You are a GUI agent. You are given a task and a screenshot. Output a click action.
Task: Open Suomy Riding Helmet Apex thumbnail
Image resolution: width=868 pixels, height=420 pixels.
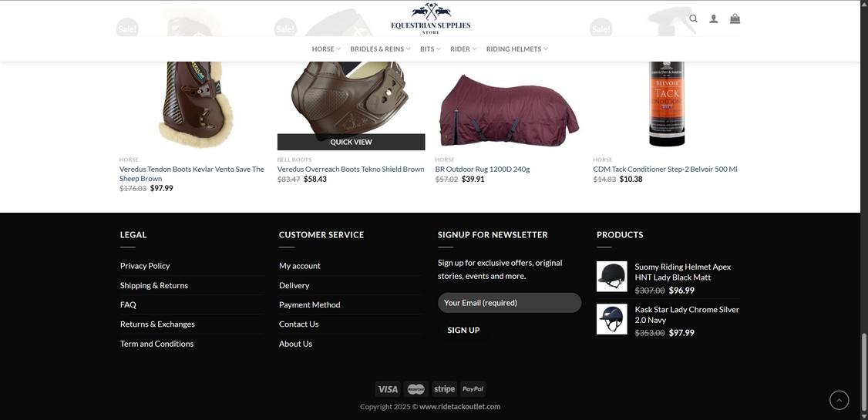coord(612,277)
